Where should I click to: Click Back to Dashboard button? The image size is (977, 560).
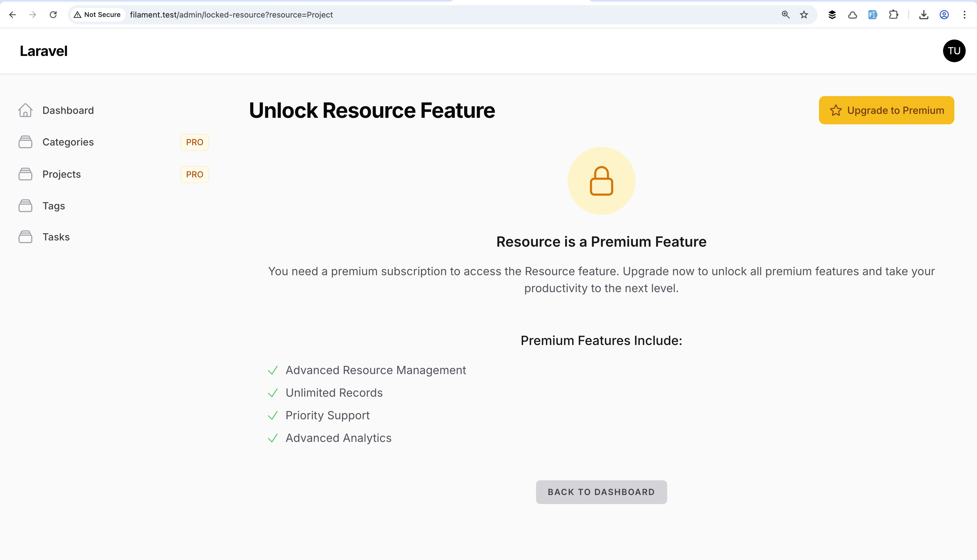(601, 492)
